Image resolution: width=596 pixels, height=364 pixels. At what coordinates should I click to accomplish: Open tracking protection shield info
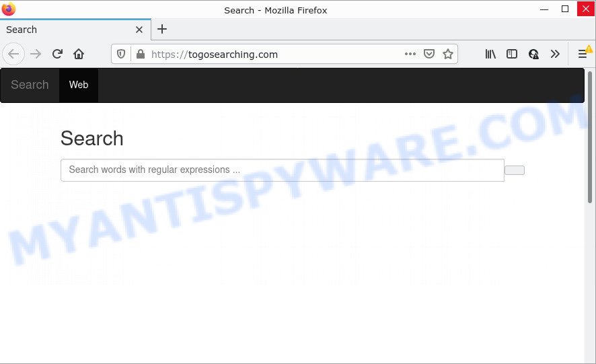tap(121, 54)
